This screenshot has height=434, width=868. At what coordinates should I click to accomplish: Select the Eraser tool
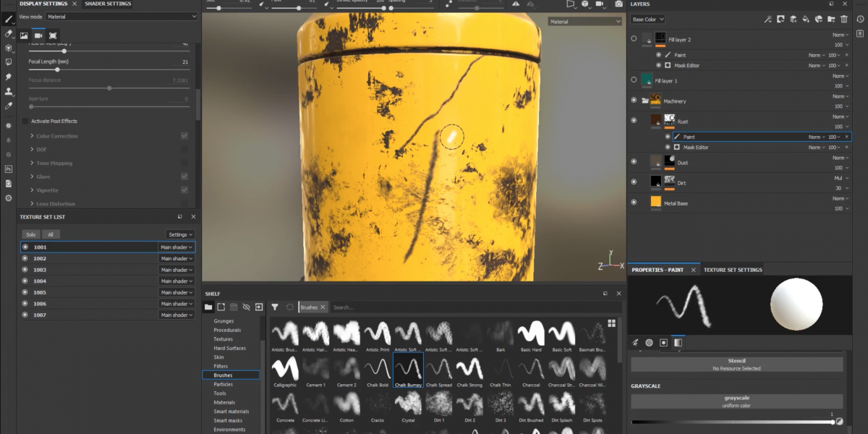tap(9, 33)
